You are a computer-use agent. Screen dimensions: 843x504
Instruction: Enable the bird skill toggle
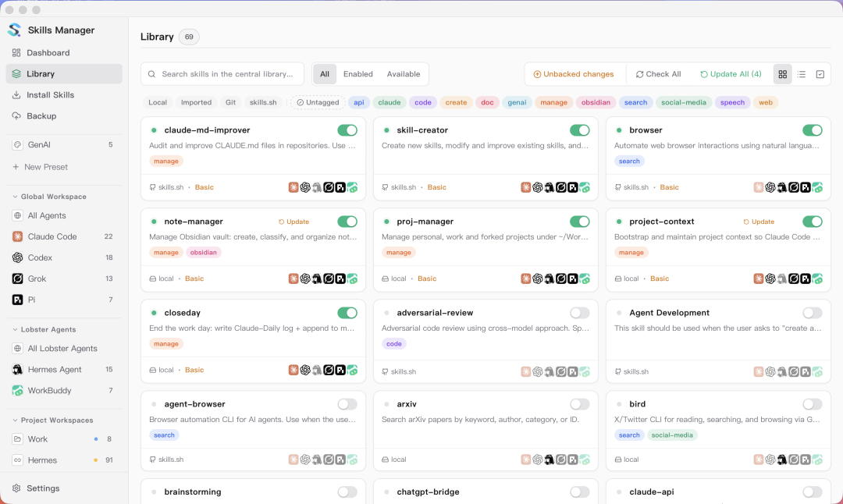[813, 404]
